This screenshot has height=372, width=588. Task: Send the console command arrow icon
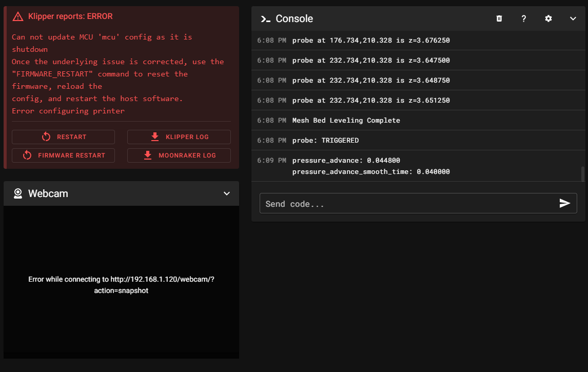click(565, 203)
